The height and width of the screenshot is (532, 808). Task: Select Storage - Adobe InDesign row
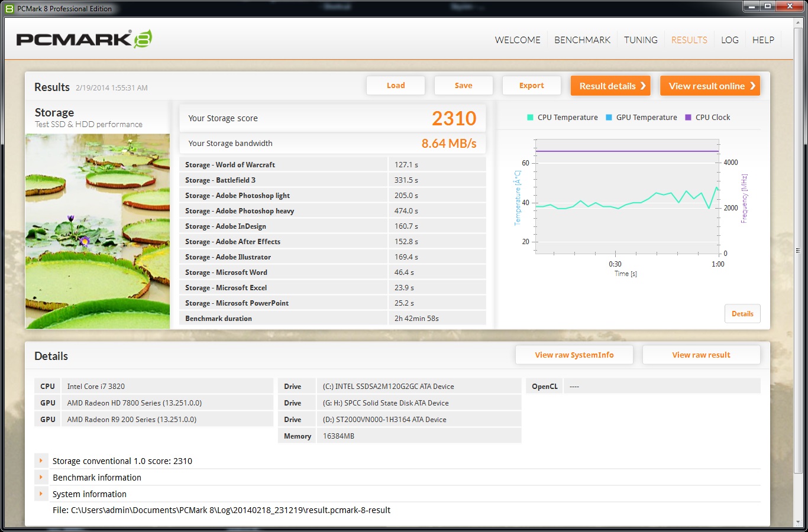click(332, 226)
